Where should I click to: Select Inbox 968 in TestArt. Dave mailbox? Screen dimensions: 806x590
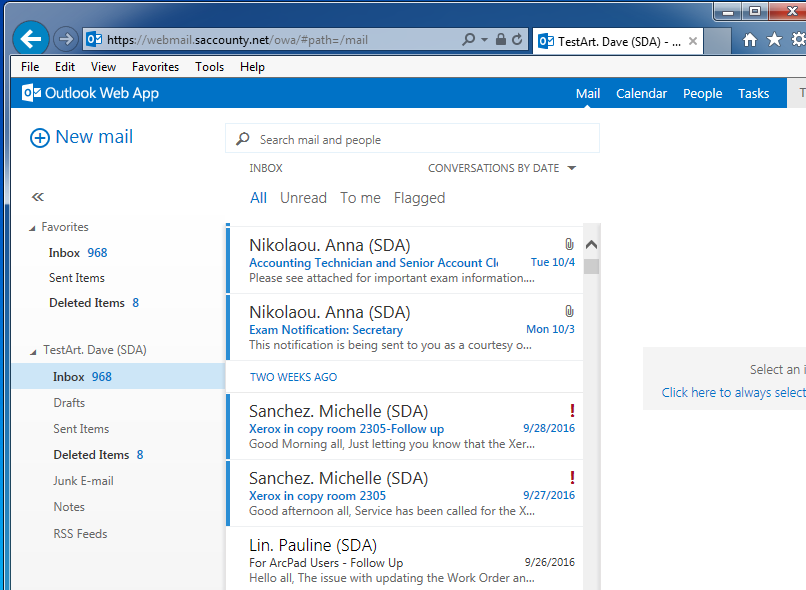118,377
